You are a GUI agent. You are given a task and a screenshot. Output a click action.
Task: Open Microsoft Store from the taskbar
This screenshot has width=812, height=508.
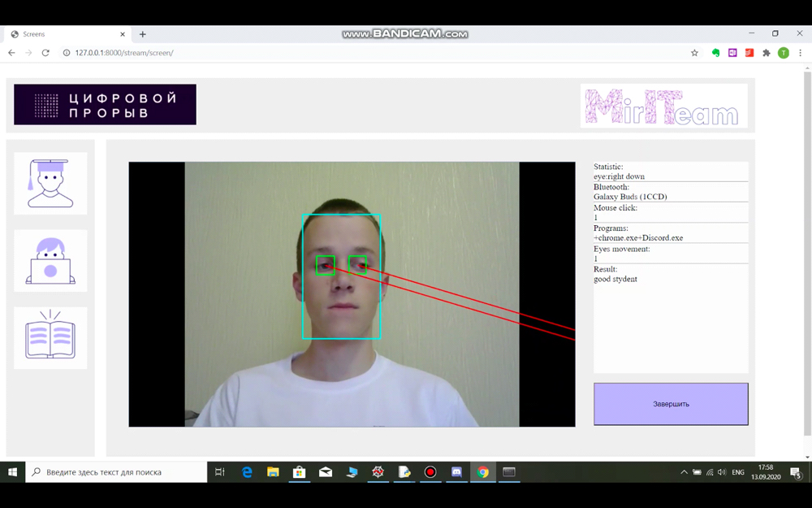tap(300, 472)
